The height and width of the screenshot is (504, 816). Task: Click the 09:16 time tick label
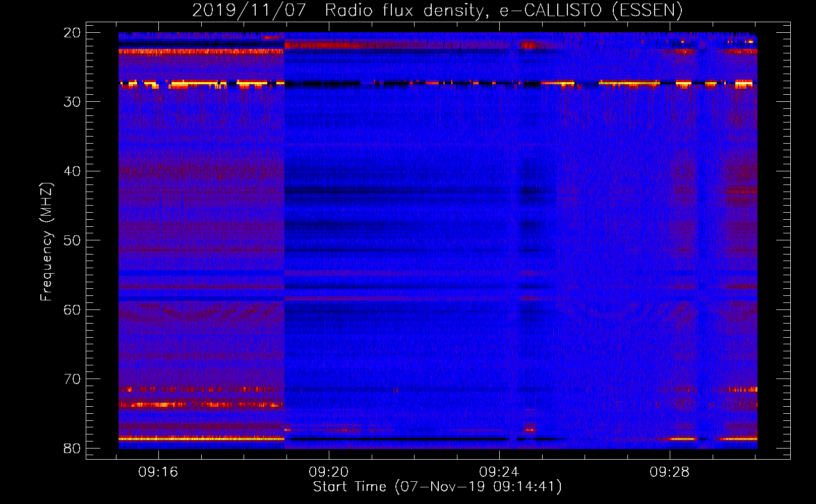(158, 472)
